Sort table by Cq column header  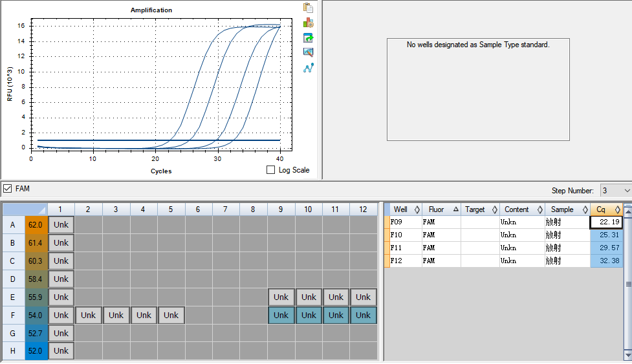point(607,209)
